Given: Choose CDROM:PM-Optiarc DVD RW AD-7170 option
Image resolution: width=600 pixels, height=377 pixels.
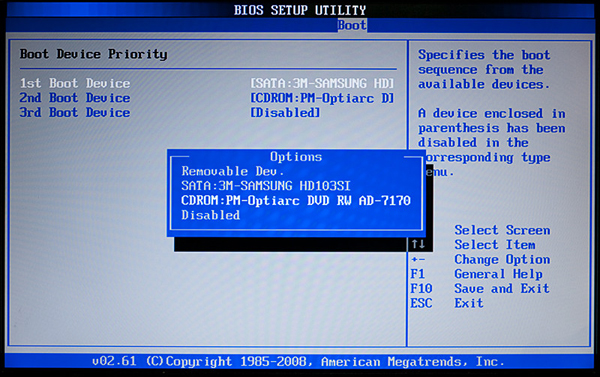Looking at the screenshot, I should pos(296,201).
